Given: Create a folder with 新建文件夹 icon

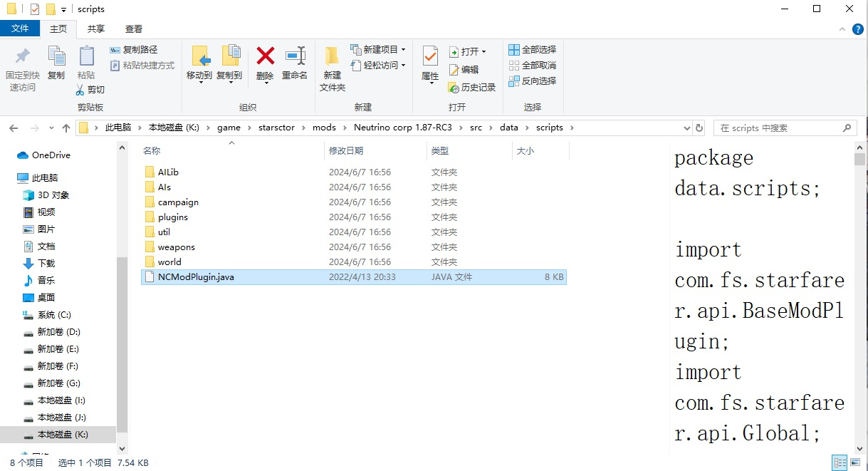Looking at the screenshot, I should pos(332,68).
